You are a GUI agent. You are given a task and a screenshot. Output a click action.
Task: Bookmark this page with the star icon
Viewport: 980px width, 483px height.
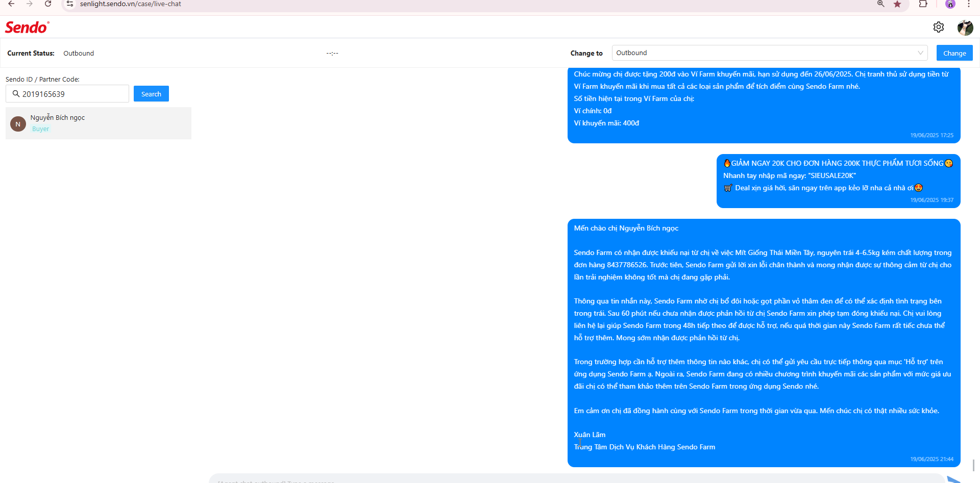pyautogui.click(x=897, y=4)
